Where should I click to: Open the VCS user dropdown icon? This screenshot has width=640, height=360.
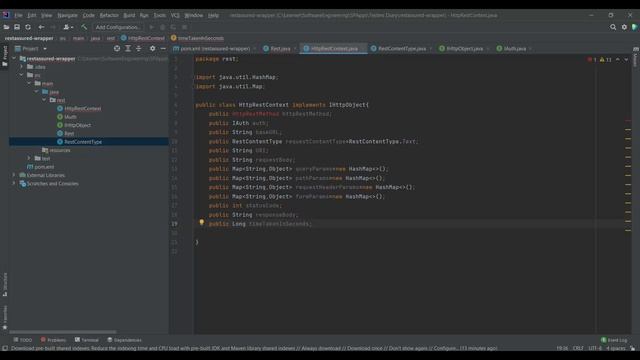click(68, 27)
